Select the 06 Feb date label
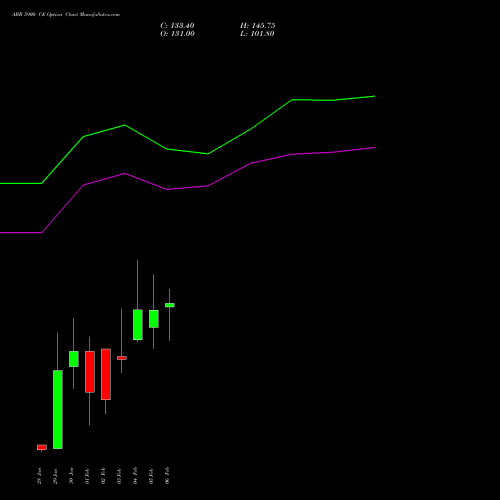The image size is (500, 500). tap(168, 476)
